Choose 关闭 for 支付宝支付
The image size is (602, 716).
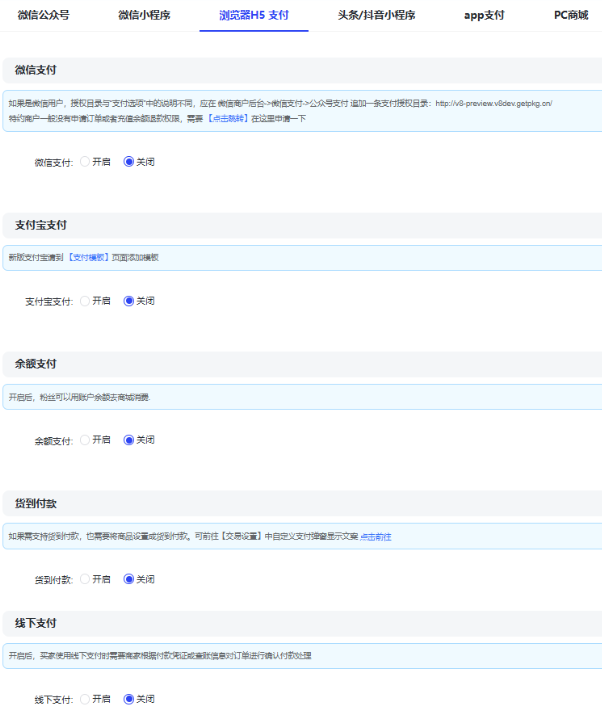coord(129,301)
